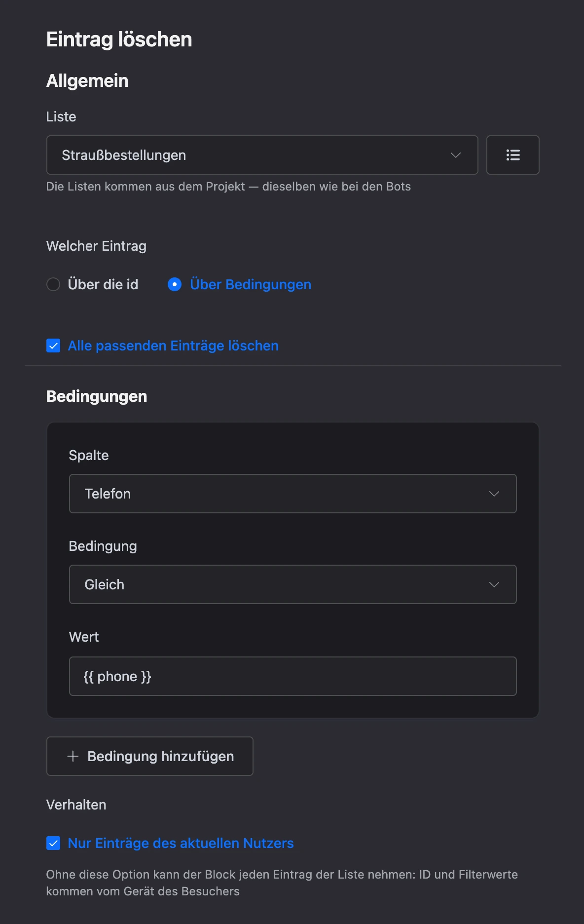Click the 'Eintrag löschen' heading
The width and height of the screenshot is (584, 924).
tap(119, 39)
